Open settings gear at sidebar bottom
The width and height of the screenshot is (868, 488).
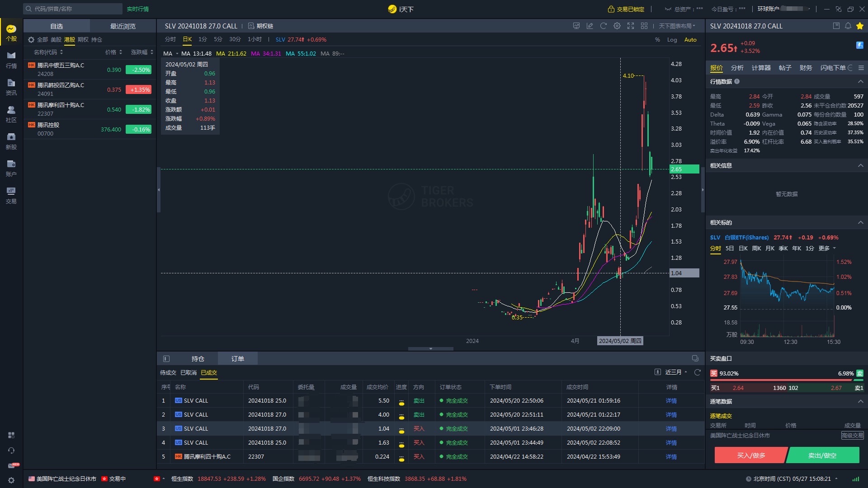click(x=11, y=480)
